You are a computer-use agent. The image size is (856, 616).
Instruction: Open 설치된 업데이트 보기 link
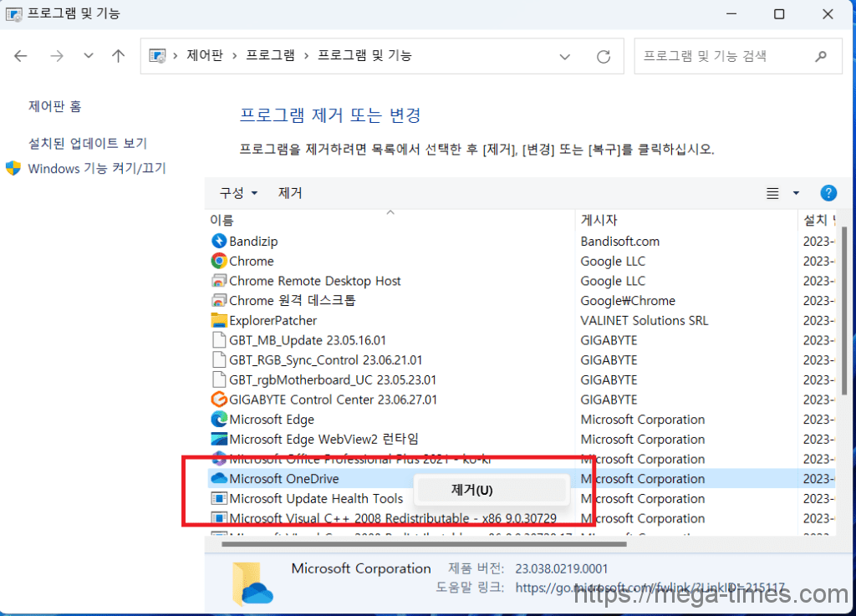click(x=87, y=143)
